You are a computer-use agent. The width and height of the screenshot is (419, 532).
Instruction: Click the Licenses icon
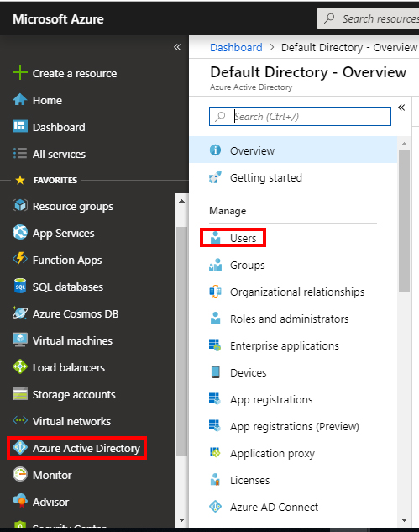coord(215,479)
